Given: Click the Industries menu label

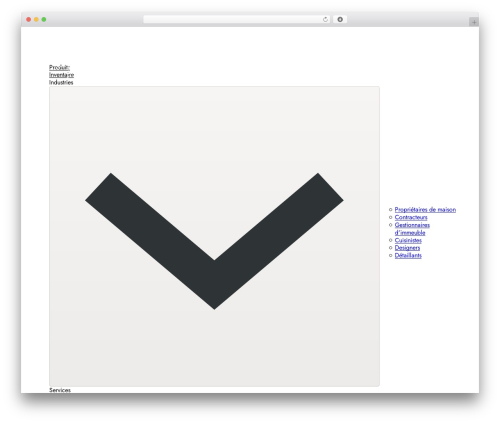Looking at the screenshot, I should (61, 82).
